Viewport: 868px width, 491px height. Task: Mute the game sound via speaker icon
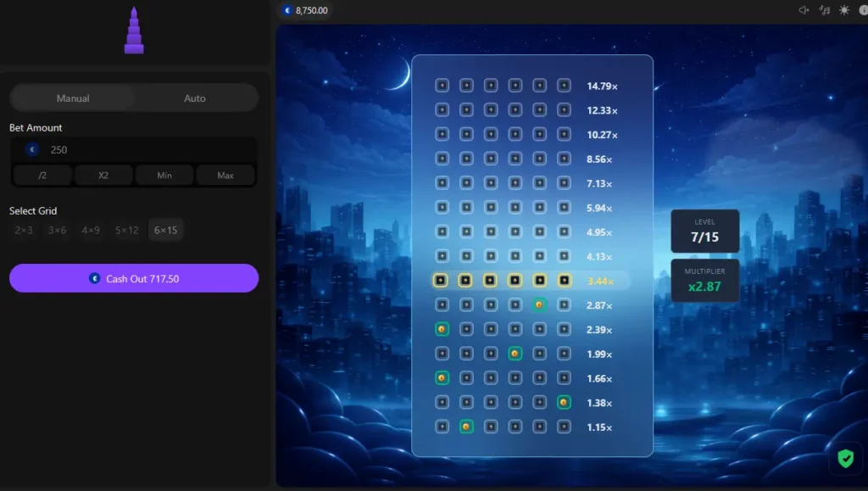coord(804,10)
